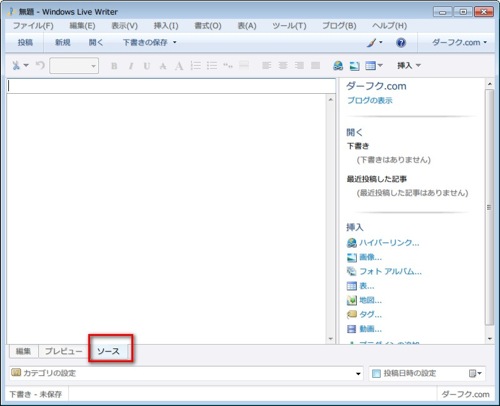Click the 画像... link in sidebar
Image resolution: width=500 pixels, height=406 pixels.
click(370, 257)
